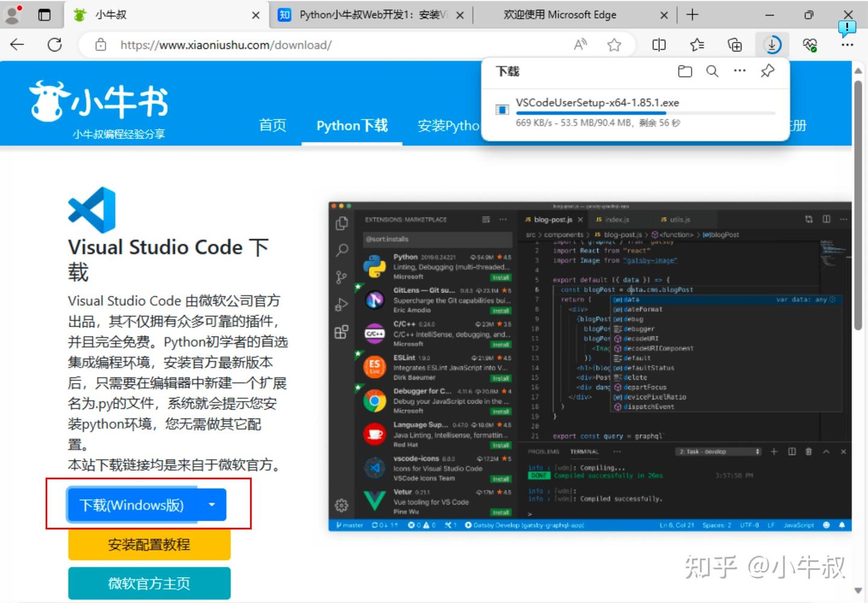Pin the downloads flyout open
868x603 pixels.
[x=767, y=71]
